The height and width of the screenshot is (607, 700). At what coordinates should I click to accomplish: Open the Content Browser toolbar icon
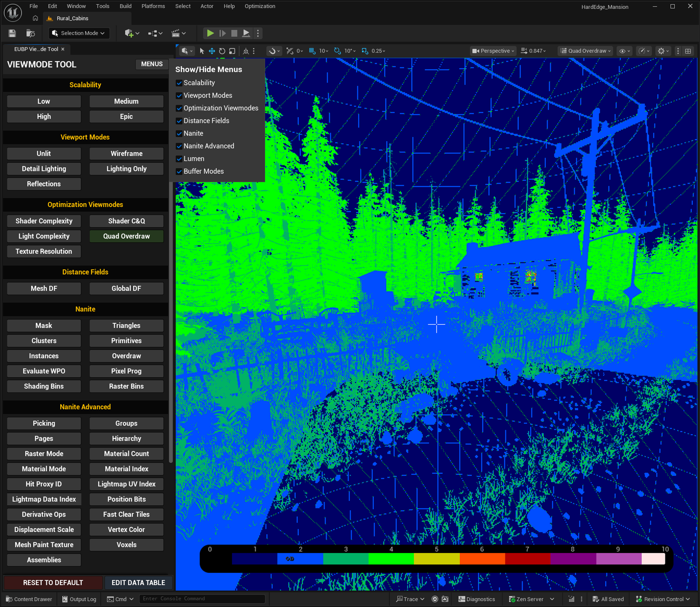tap(30, 33)
